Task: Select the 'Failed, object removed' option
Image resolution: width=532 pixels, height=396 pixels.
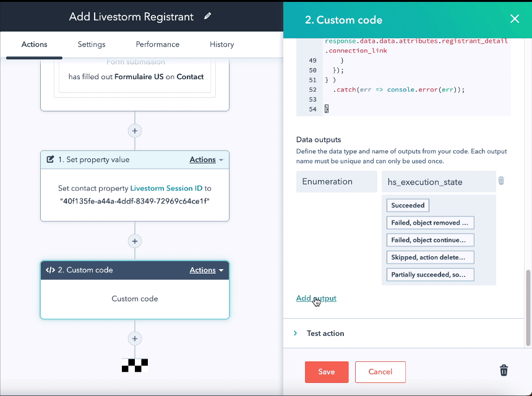Action: (x=430, y=223)
